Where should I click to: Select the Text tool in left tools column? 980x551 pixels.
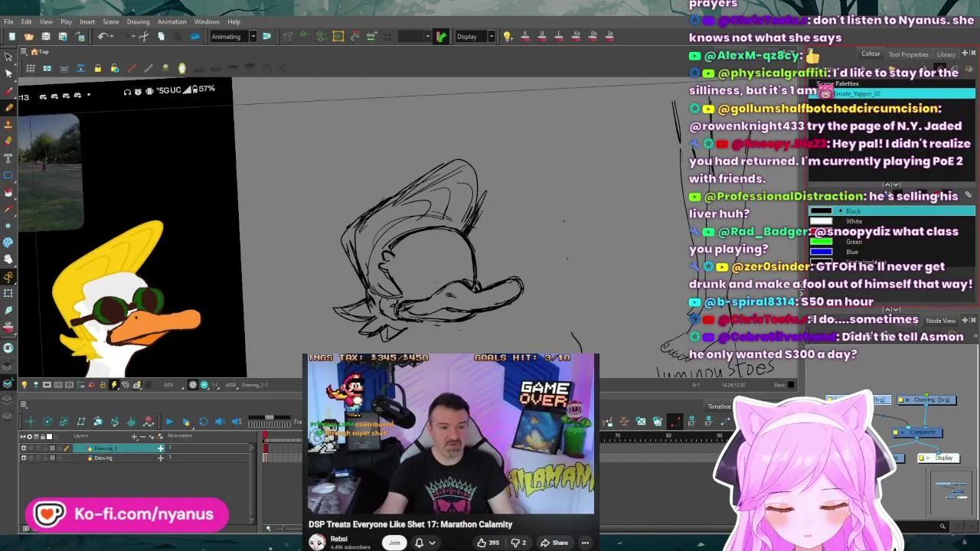[x=8, y=158]
